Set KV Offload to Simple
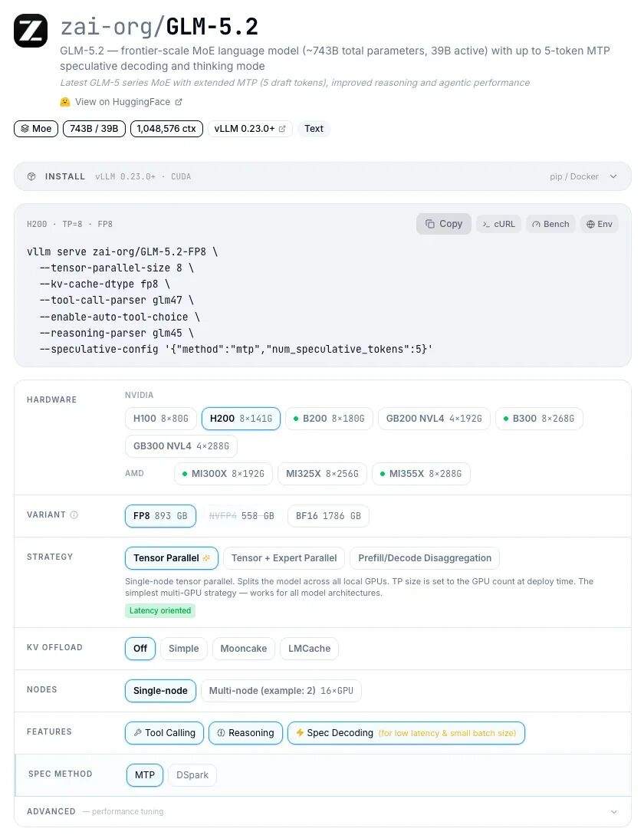644x835 pixels. (184, 649)
